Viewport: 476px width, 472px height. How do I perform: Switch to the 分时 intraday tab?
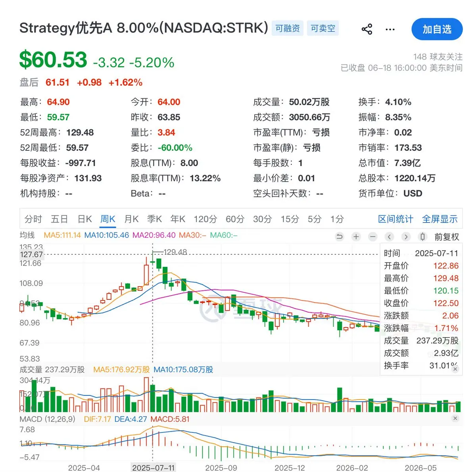33,219
